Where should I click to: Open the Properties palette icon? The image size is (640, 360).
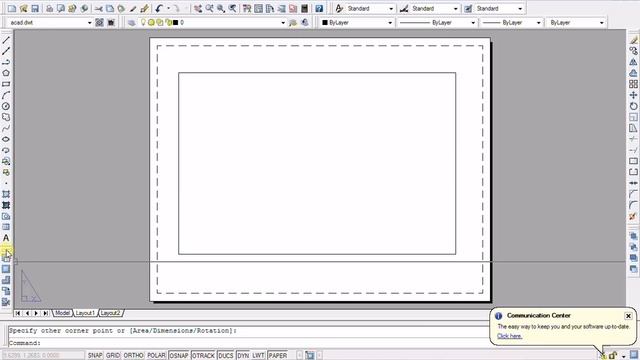(x=247, y=8)
